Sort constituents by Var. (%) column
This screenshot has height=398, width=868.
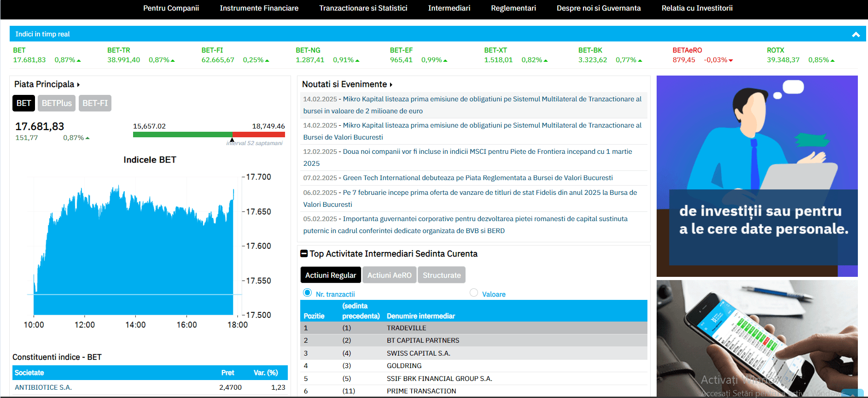[x=266, y=373]
